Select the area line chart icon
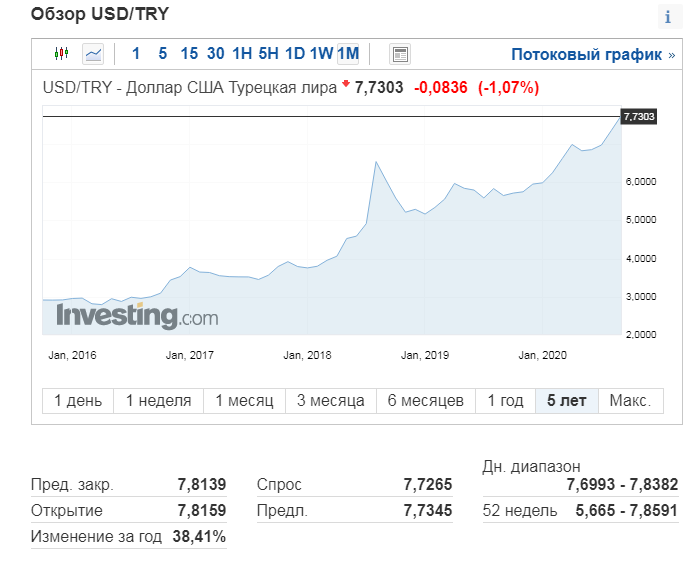The width and height of the screenshot is (691, 577). (x=93, y=54)
